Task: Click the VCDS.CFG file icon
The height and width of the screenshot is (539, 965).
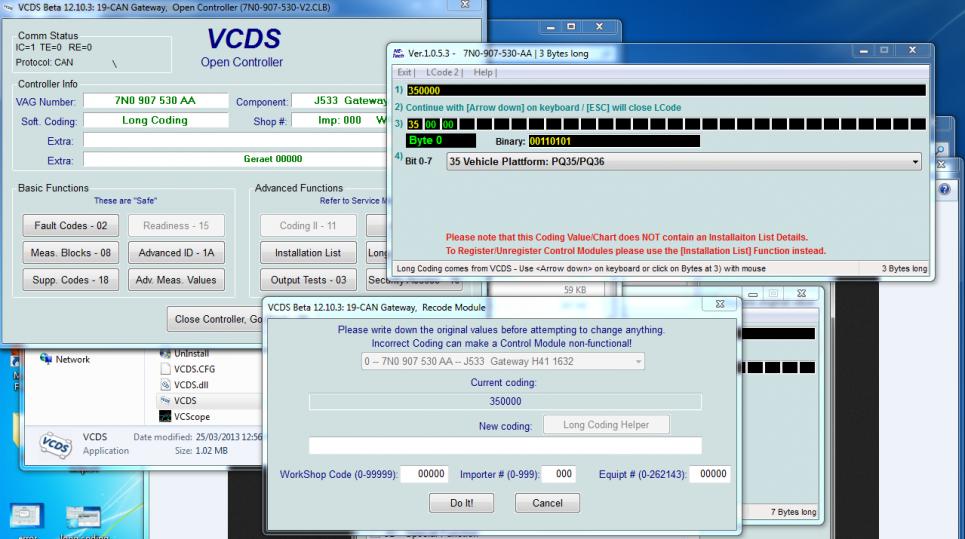Action: click(165, 369)
